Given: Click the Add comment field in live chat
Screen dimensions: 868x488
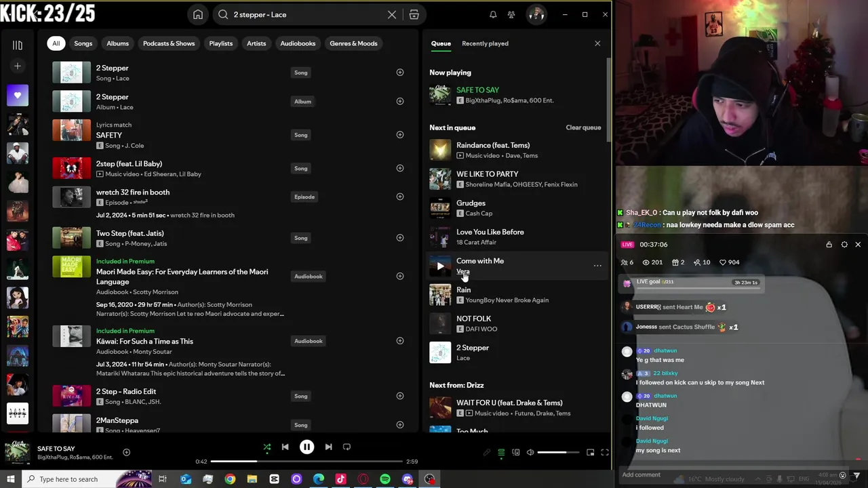Looking at the screenshot, I should (727, 475).
